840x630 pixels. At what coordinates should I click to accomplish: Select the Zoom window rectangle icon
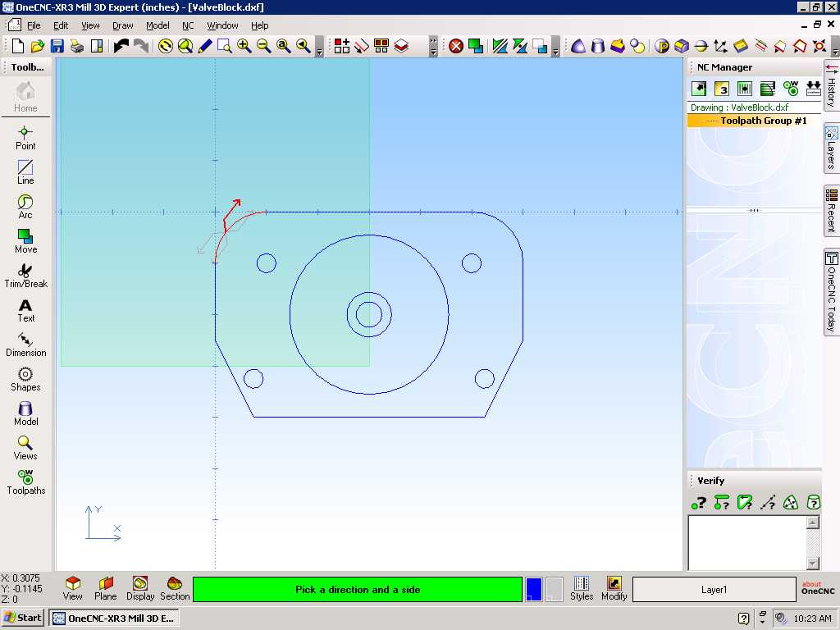pyautogui.click(x=225, y=46)
